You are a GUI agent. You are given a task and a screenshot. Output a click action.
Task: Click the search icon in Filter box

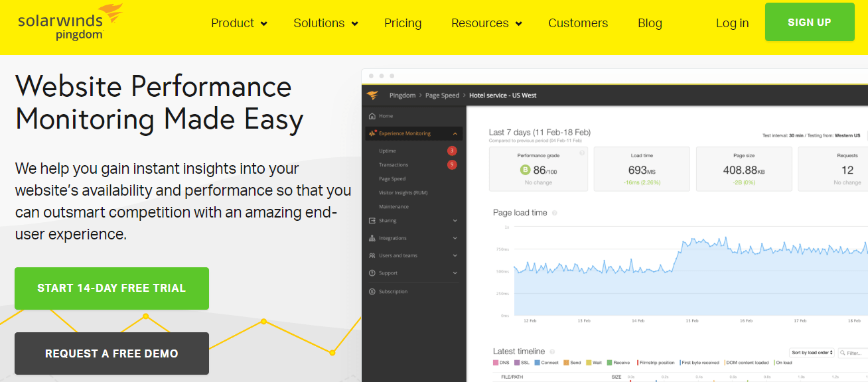[x=843, y=353]
